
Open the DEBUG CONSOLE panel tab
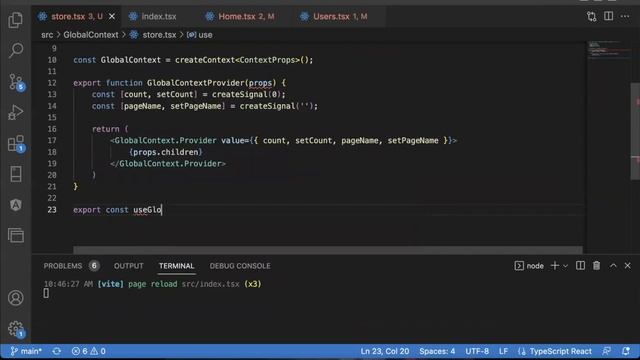[x=240, y=266]
